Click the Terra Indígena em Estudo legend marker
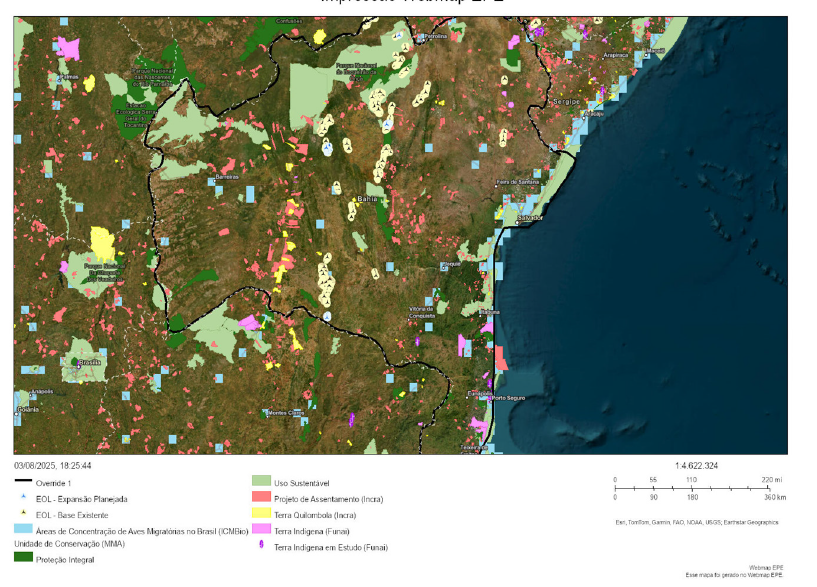817x587 pixels. pos(262,547)
